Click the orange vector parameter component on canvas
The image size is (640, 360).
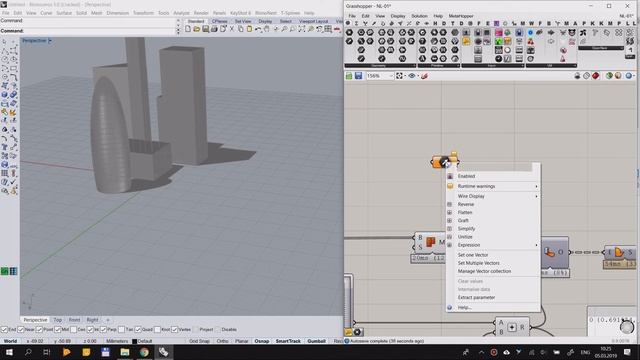click(444, 162)
